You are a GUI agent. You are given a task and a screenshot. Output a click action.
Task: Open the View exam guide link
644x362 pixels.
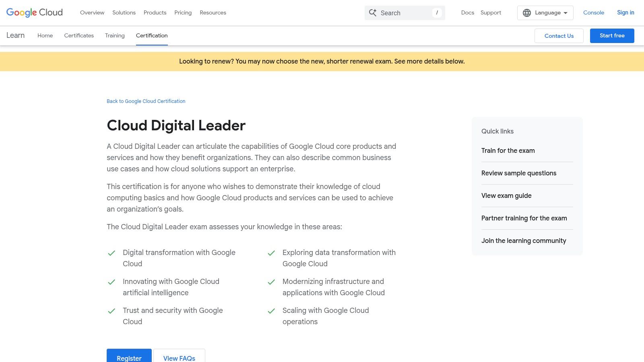506,195
